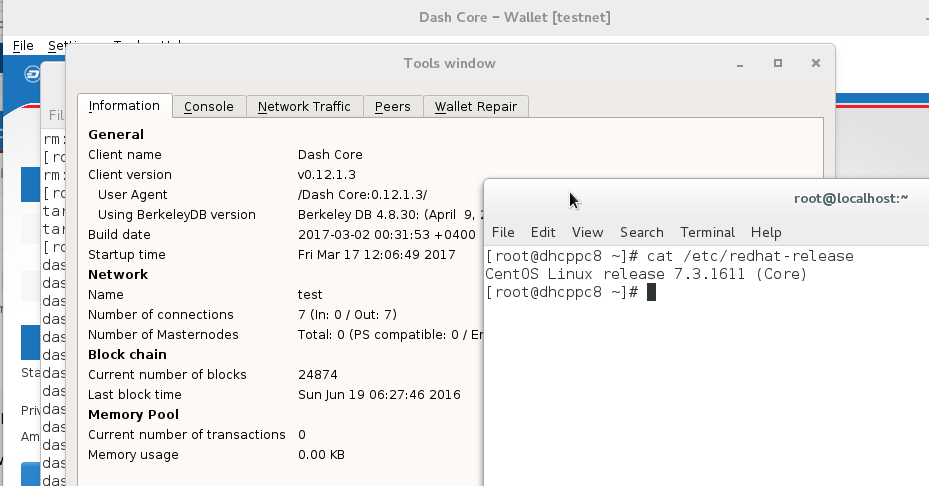The image size is (929, 486).
Task: Click the Dash logo icon in wallet
Action: pyautogui.click(x=32, y=74)
